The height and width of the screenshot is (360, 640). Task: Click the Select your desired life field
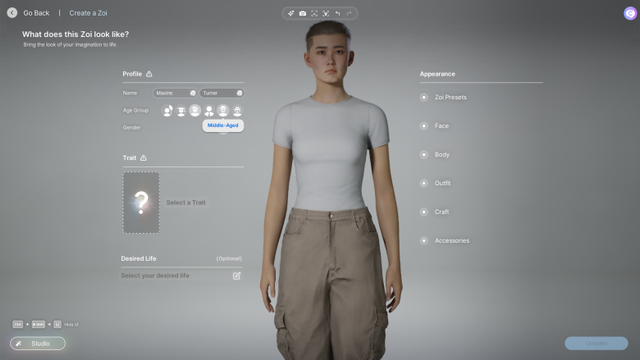pos(182,276)
